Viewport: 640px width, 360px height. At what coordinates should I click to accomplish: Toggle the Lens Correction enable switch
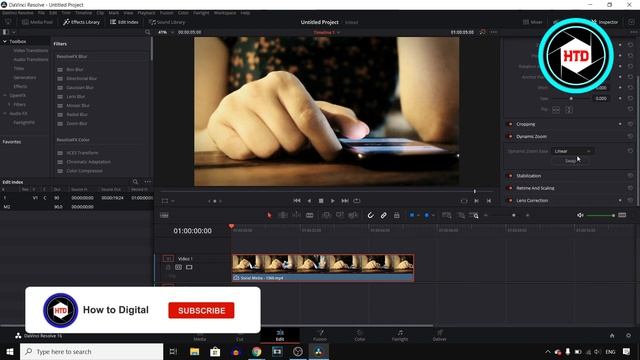tap(510, 200)
